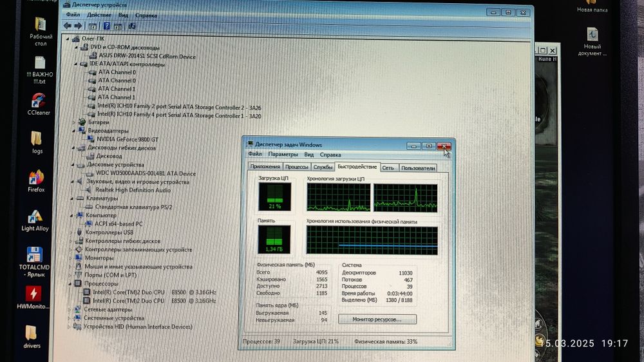Open the Новая папка desktop folder
The image size is (644, 362).
click(592, 6)
